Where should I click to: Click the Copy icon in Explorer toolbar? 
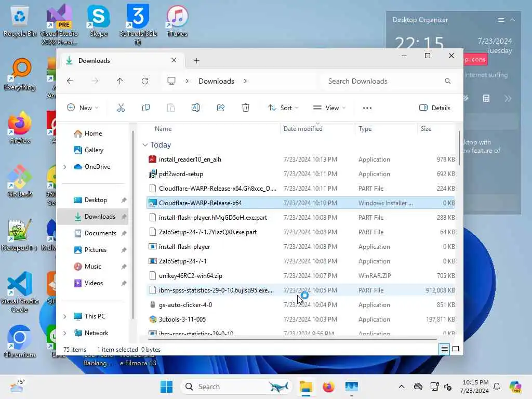pyautogui.click(x=146, y=108)
